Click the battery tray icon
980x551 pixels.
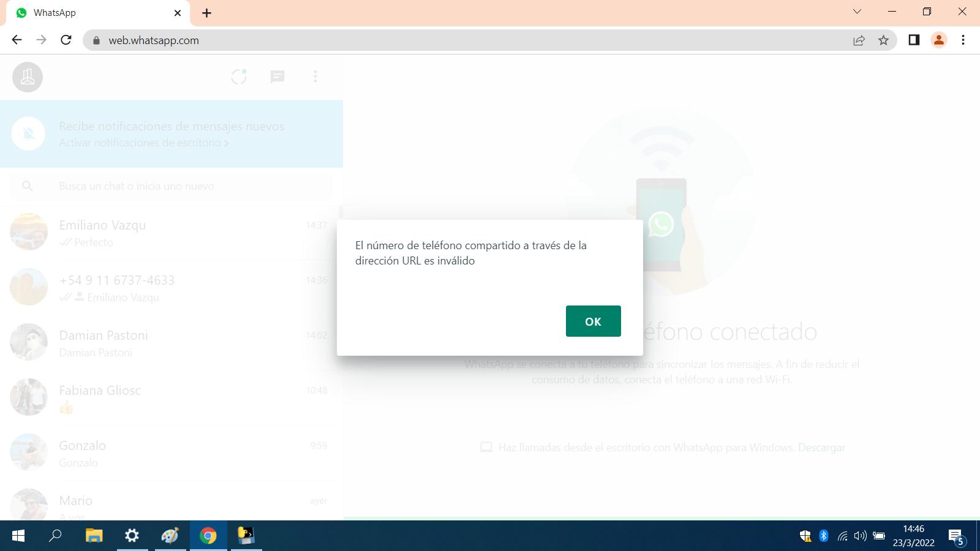879,536
